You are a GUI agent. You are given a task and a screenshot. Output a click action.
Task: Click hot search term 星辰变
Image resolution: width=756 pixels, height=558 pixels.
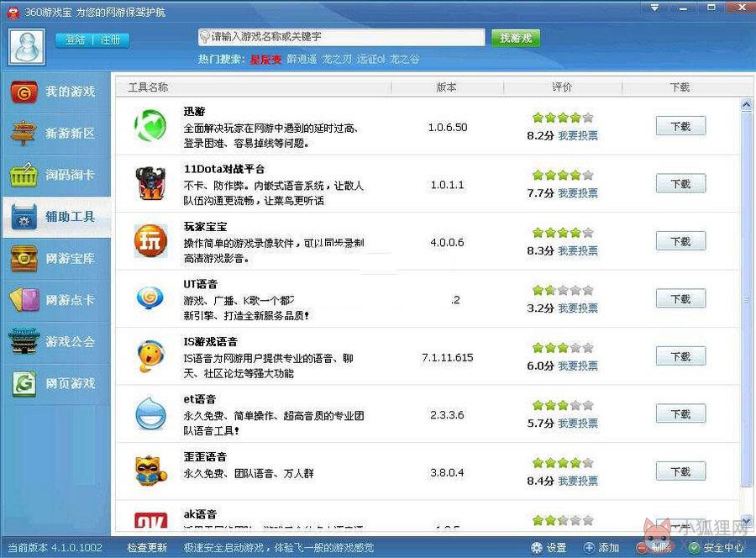point(265,60)
